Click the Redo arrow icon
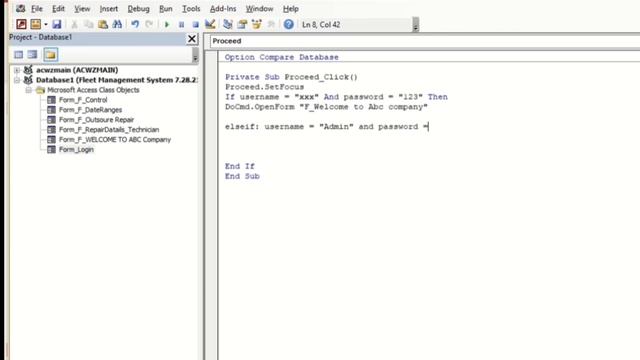This screenshot has height=360, width=640. (x=149, y=24)
